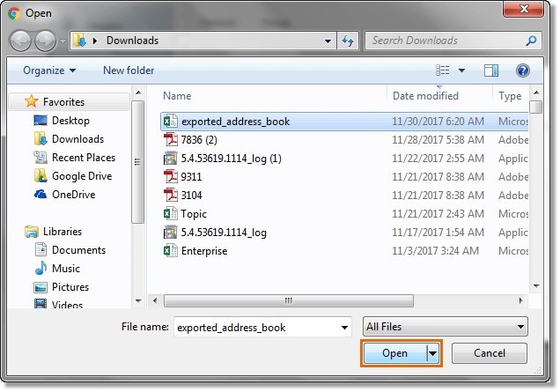Open Documents library
The width and height of the screenshot is (560, 392).
click(78, 250)
